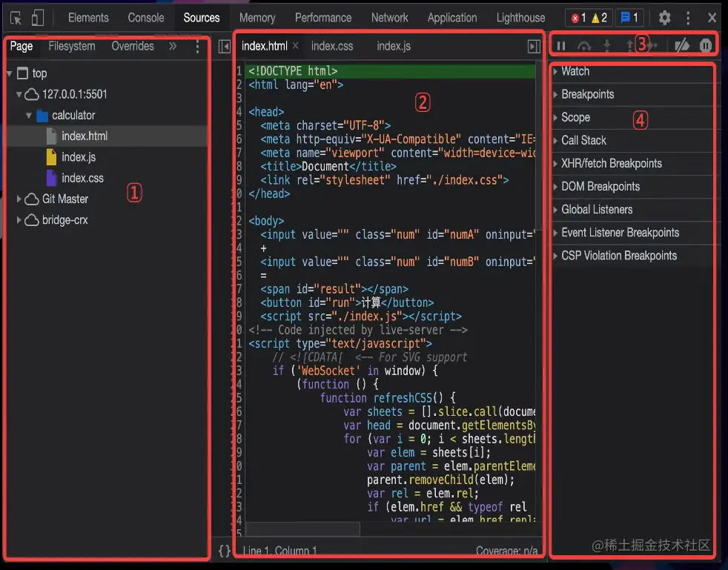Open the Application tab
Image resolution: width=728 pixels, height=570 pixels.
(452, 18)
